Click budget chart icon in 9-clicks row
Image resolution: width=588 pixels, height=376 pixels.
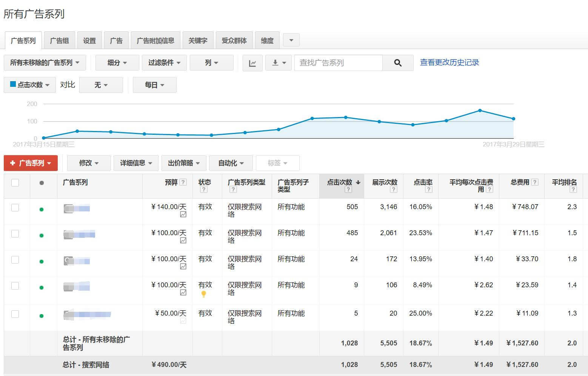pyautogui.click(x=183, y=293)
